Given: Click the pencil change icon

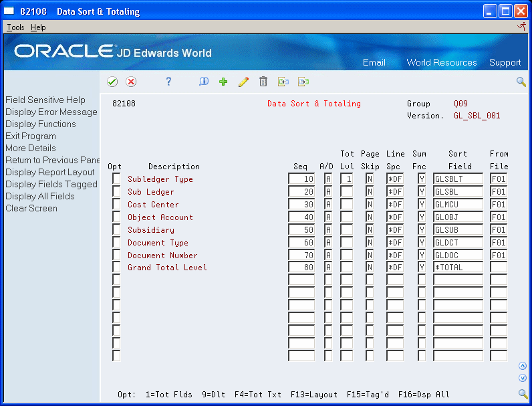Looking at the screenshot, I should (243, 82).
